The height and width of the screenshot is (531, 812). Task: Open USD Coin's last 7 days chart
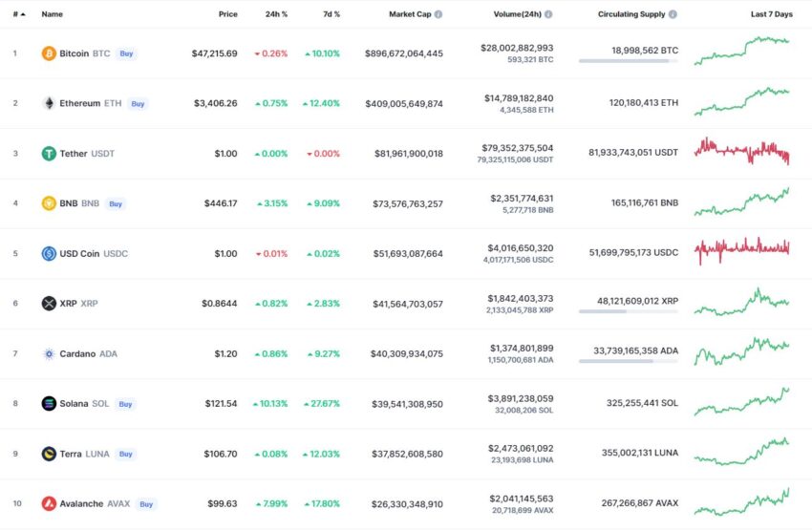(x=741, y=251)
